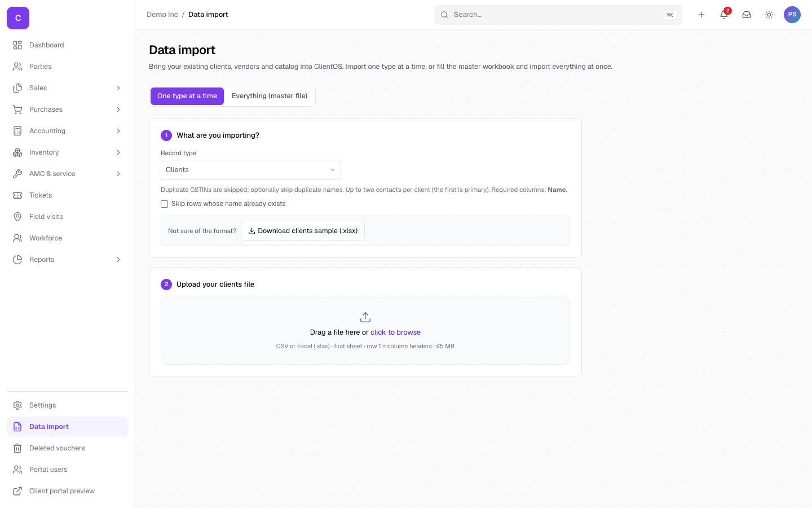Click the plus quick-create icon
Viewport: 812px width, 508px height.
pos(701,15)
